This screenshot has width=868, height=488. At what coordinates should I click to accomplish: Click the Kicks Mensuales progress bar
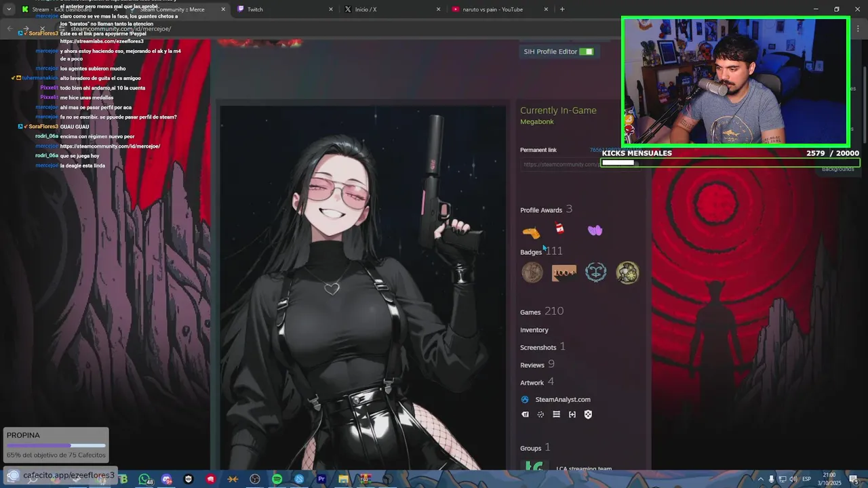pos(730,163)
